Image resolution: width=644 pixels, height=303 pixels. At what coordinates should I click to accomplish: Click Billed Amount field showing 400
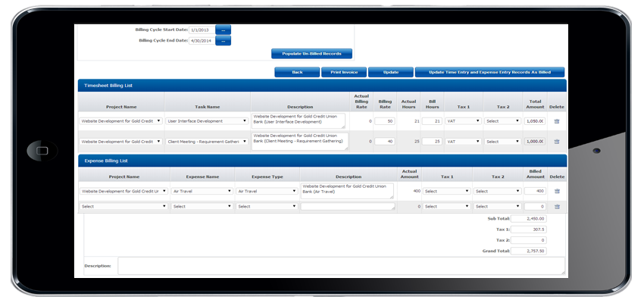(535, 191)
